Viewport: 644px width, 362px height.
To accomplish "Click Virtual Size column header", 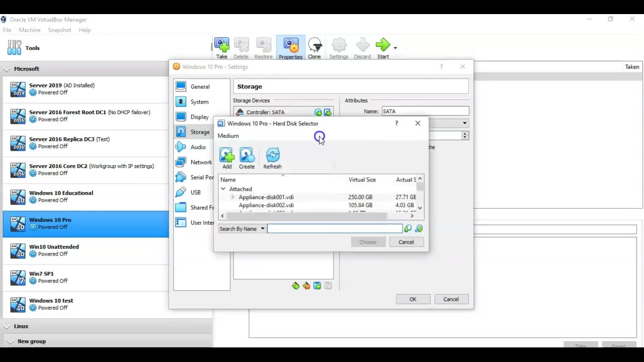I will (362, 179).
